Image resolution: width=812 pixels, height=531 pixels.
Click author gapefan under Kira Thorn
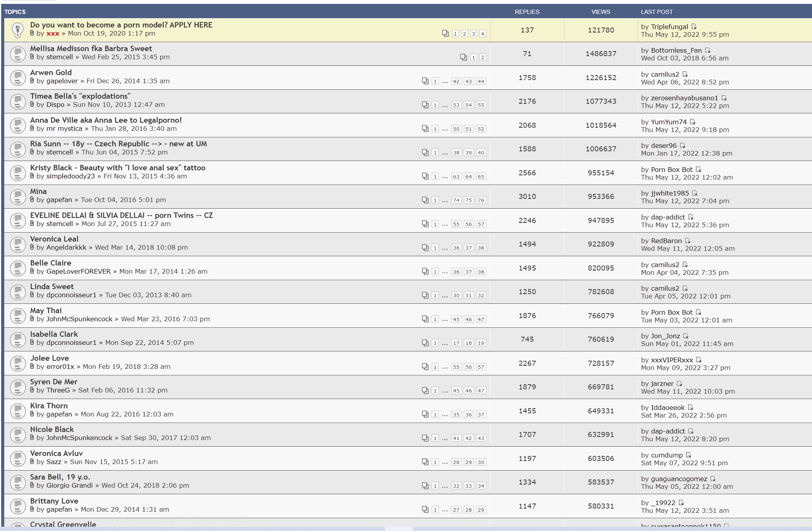click(59, 414)
